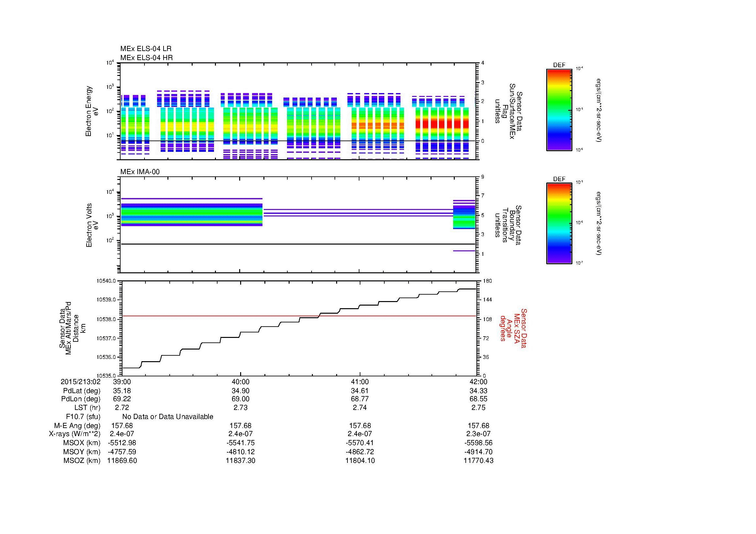The height and width of the screenshot is (534, 756).
Task: Click the LST value 2.73
Action: point(241,407)
